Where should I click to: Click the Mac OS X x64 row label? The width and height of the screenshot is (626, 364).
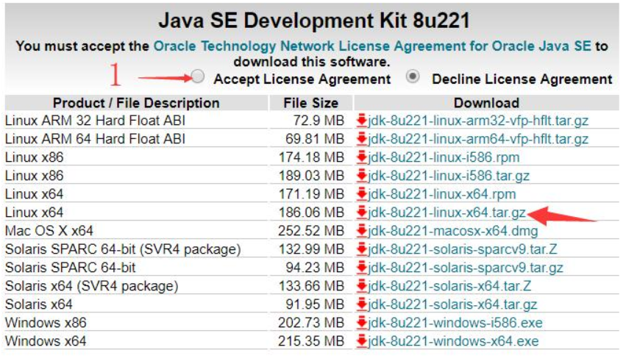point(49,231)
